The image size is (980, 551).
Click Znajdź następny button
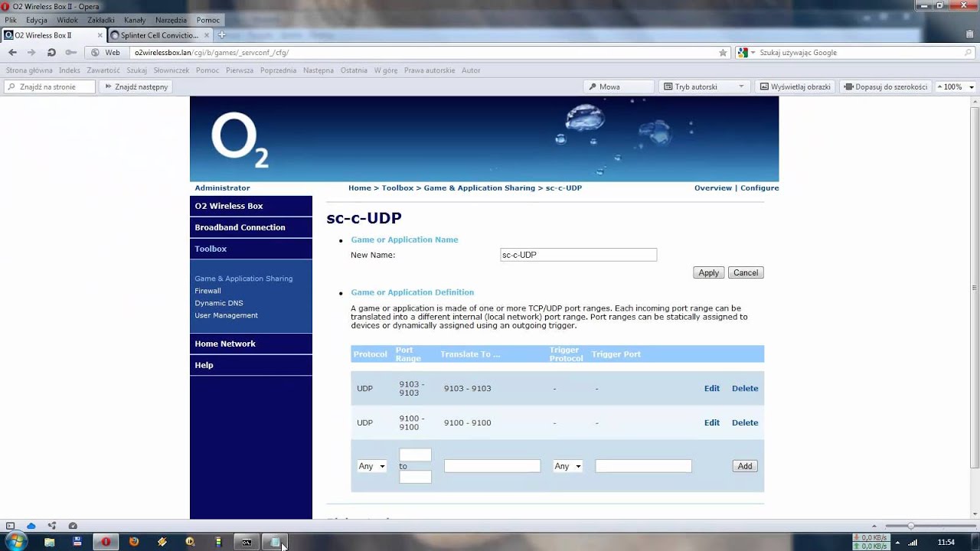pyautogui.click(x=137, y=86)
